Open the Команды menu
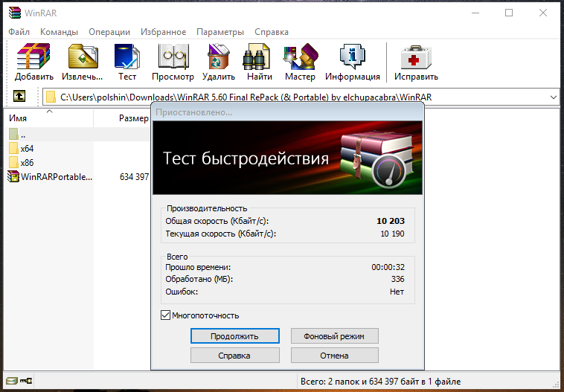 59,32
